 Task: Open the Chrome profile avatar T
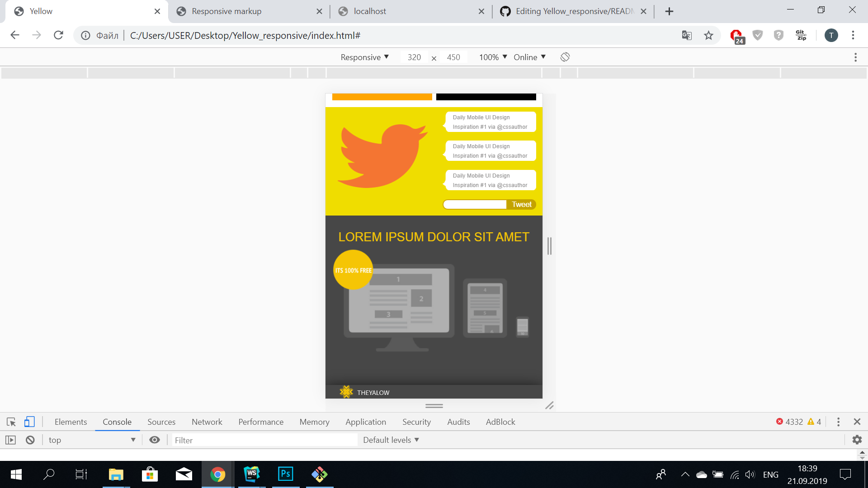point(831,35)
